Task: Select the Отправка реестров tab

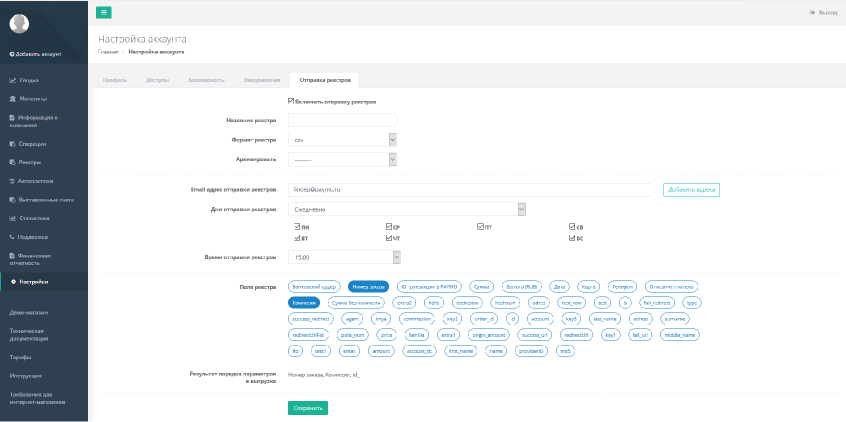Action: 325,80
